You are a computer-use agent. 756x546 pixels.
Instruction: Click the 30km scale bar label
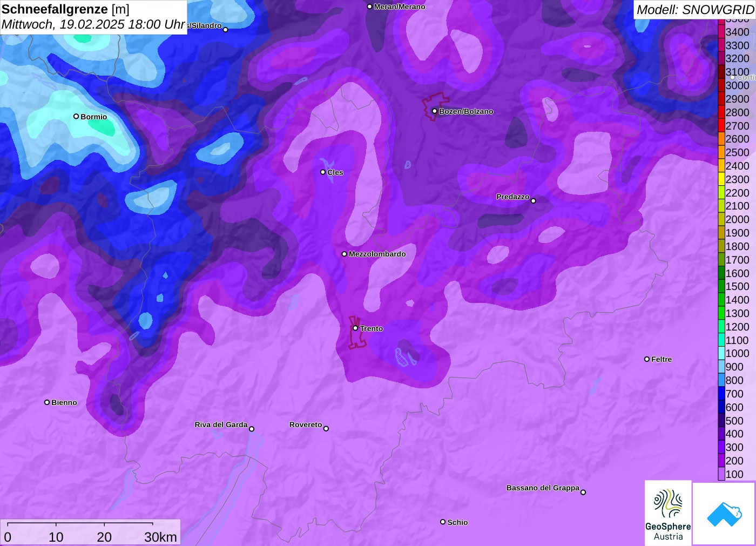pyautogui.click(x=160, y=537)
